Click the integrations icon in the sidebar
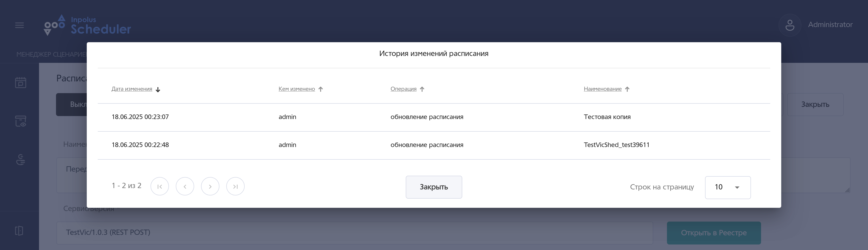Screen dimensions: 868x250 pos(21,160)
